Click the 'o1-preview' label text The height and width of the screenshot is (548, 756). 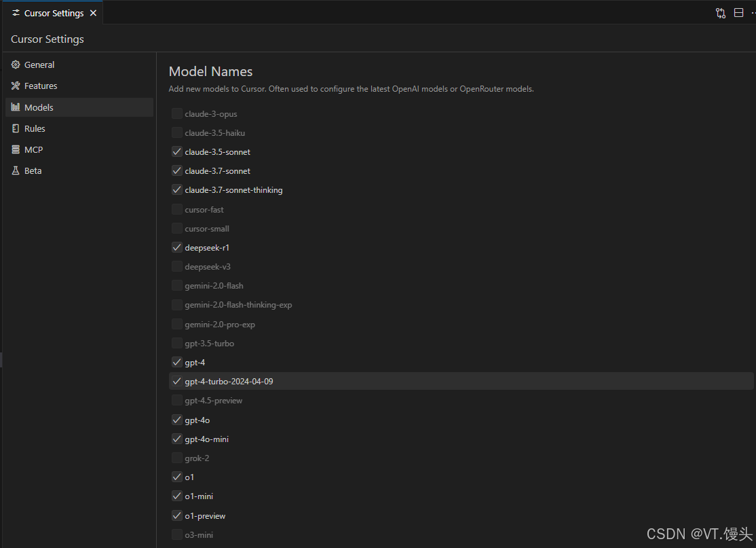click(205, 516)
